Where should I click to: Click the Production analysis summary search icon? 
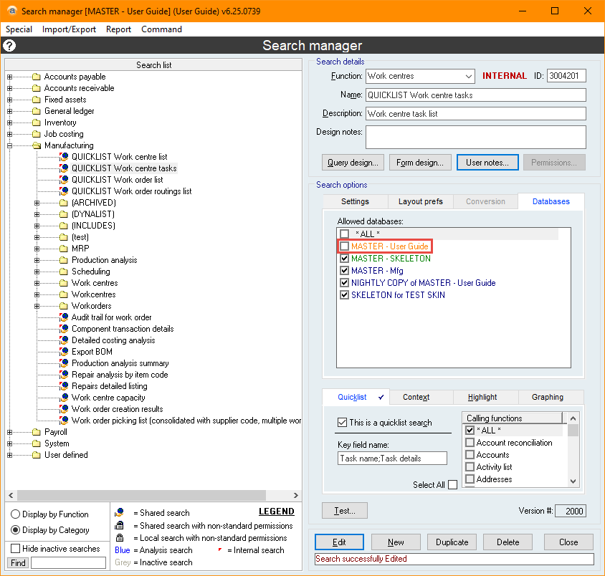click(64, 363)
